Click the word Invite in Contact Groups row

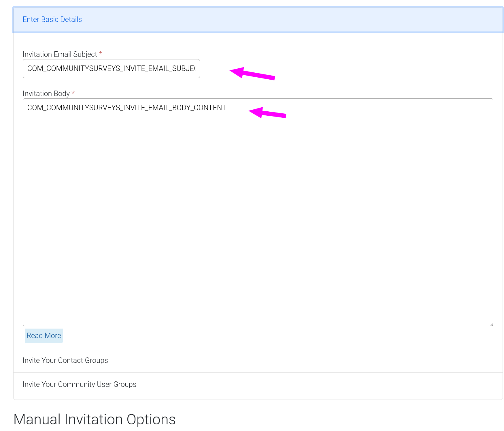31,360
